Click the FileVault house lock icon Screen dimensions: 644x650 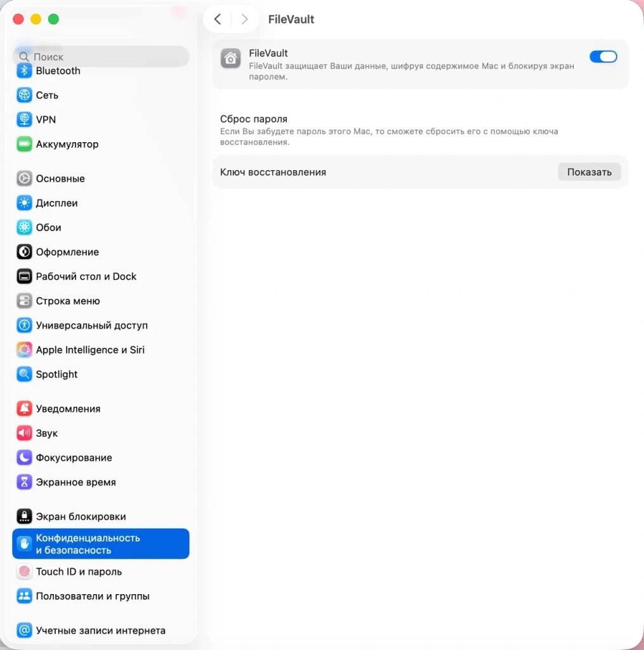[x=230, y=58]
